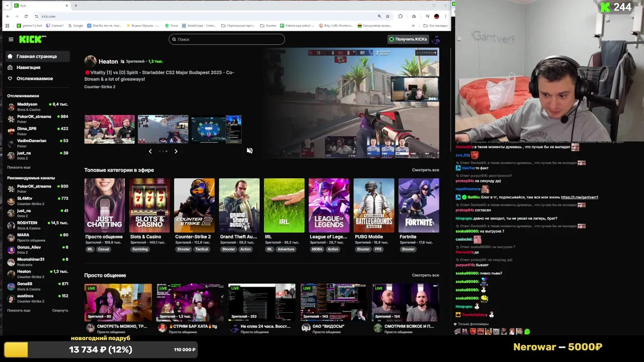This screenshot has width=644, height=362.
Task: Open Gonzo_Aliev channel avatar
Action: [x=11, y=249]
